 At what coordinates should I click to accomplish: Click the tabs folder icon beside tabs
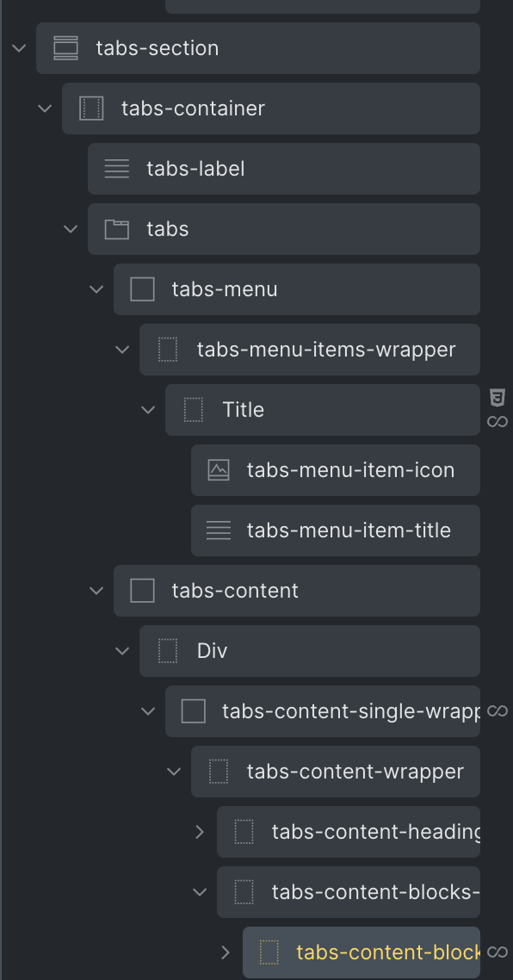tap(117, 229)
